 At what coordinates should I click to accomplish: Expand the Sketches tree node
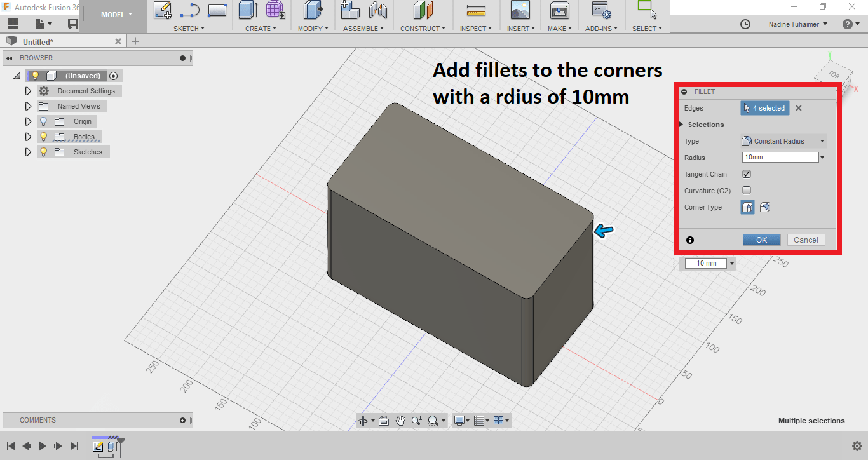coord(28,152)
